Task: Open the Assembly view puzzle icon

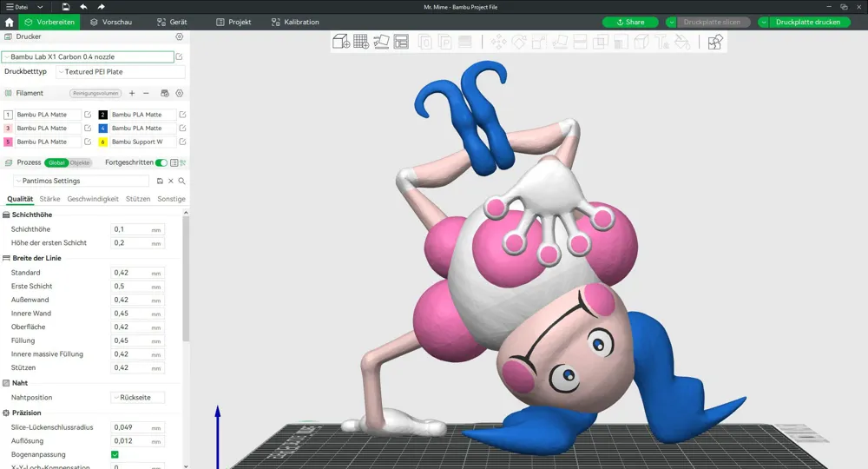Action: (x=715, y=42)
